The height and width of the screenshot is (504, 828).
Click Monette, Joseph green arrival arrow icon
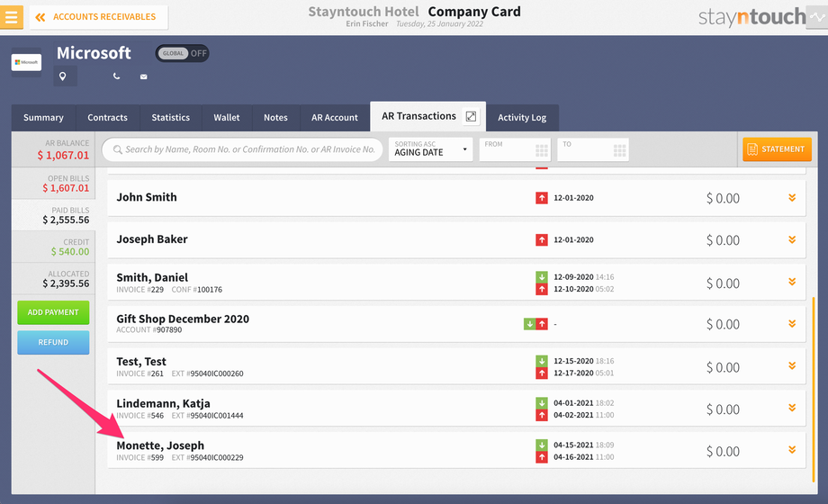coord(542,445)
